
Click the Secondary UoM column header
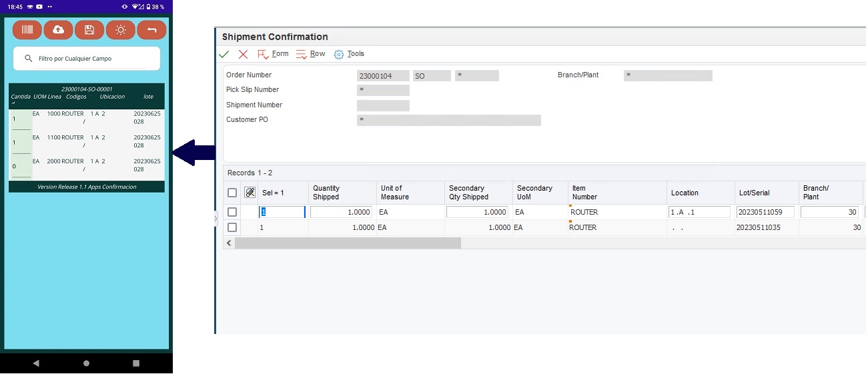(x=540, y=193)
